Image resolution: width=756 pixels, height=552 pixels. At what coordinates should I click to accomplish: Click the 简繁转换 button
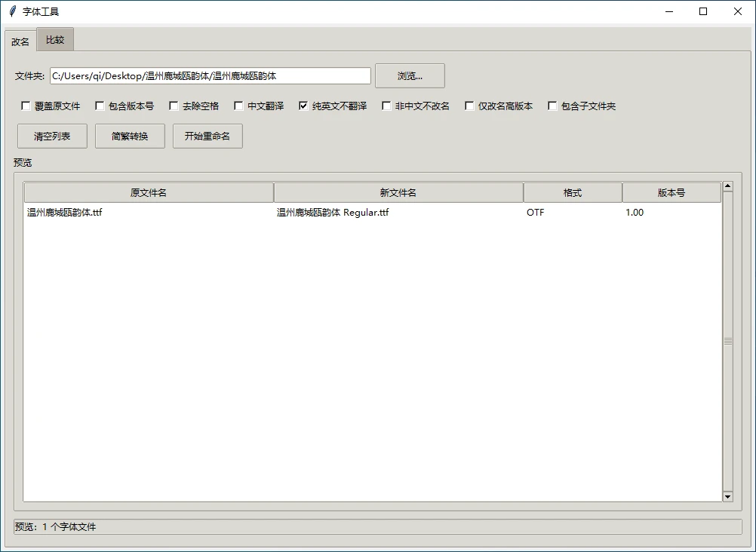click(x=129, y=136)
